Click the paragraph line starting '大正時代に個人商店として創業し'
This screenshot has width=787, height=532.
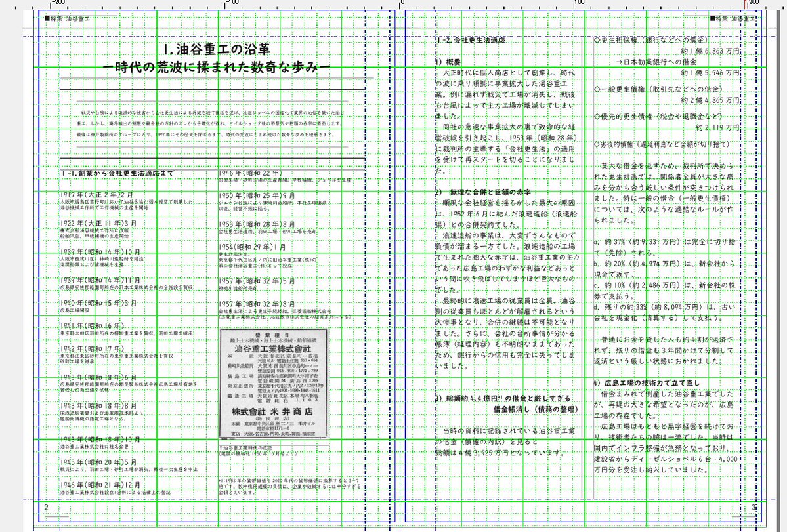pos(509,73)
